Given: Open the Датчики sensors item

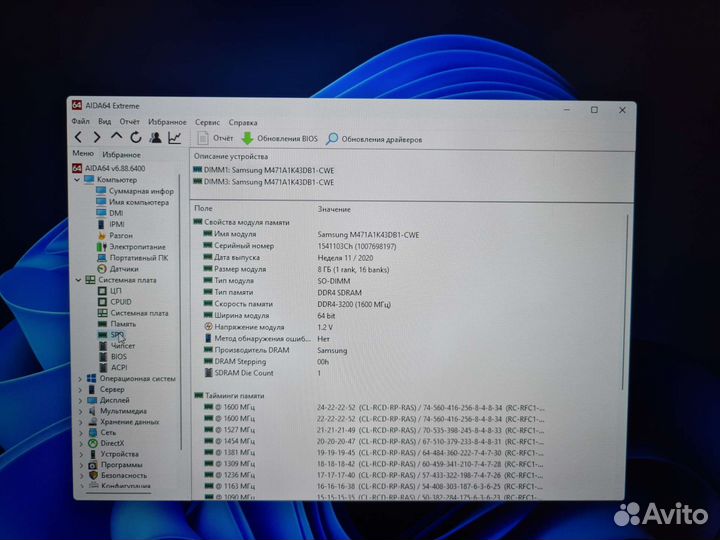Looking at the screenshot, I should pos(124,269).
